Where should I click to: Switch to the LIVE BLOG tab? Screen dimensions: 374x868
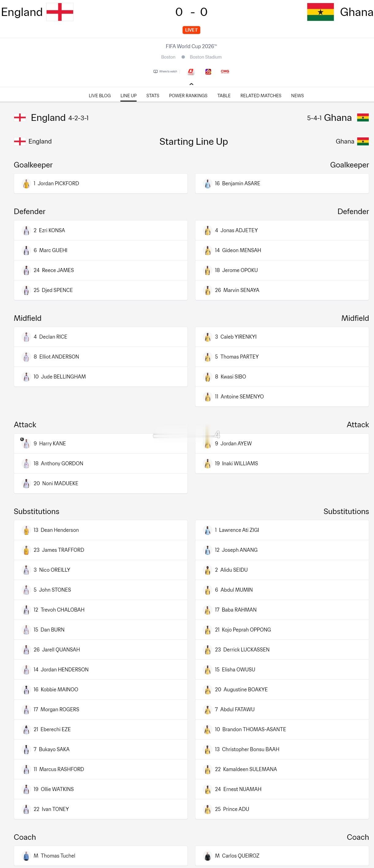100,96
